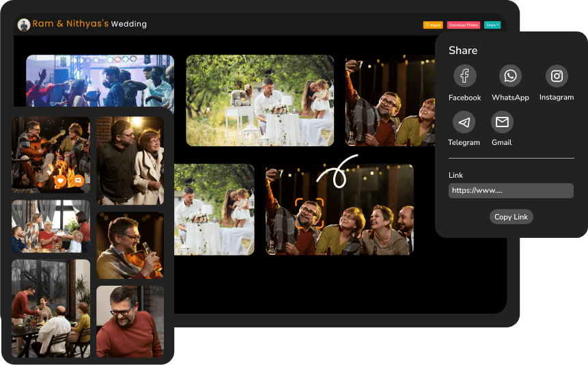Click the face recognition frame icon on selfie
The height and width of the screenshot is (365, 588).
click(x=309, y=213)
